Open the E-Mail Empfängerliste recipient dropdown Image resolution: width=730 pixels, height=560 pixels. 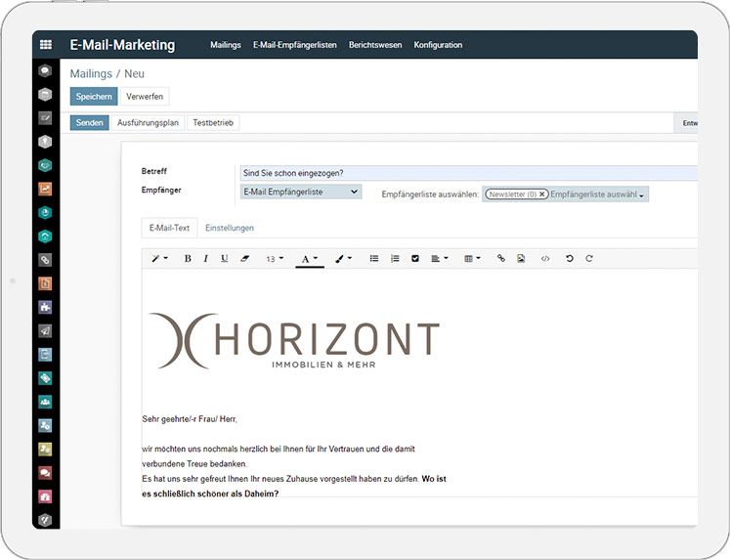click(x=301, y=192)
